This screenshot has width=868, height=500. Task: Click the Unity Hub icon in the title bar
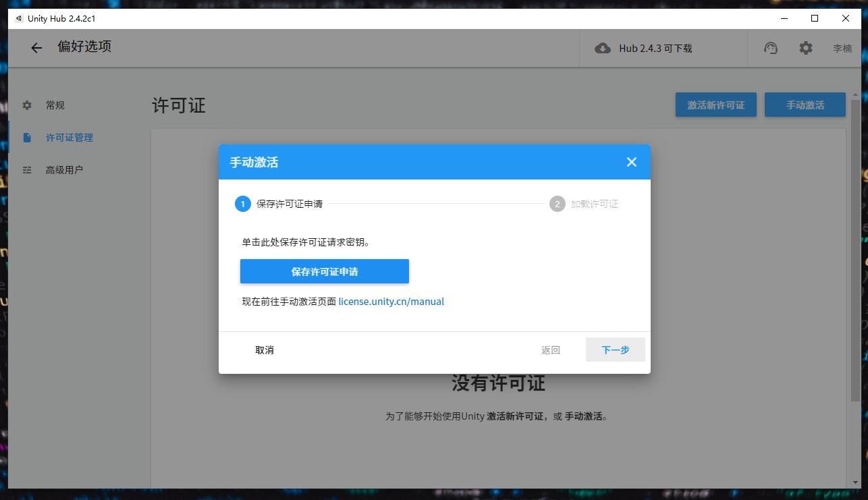pos(19,19)
